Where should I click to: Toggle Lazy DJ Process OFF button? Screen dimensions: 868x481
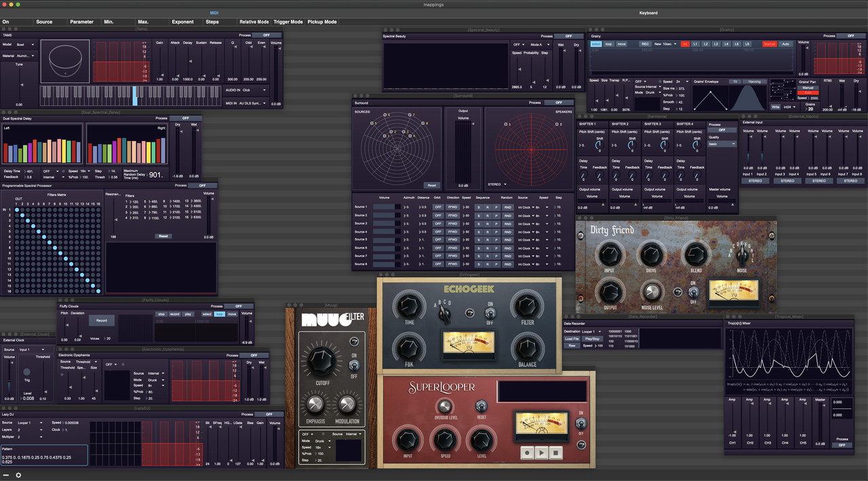(269, 414)
